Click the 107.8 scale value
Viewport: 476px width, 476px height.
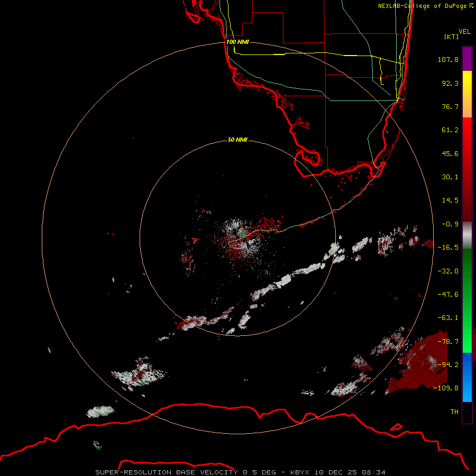pos(448,59)
